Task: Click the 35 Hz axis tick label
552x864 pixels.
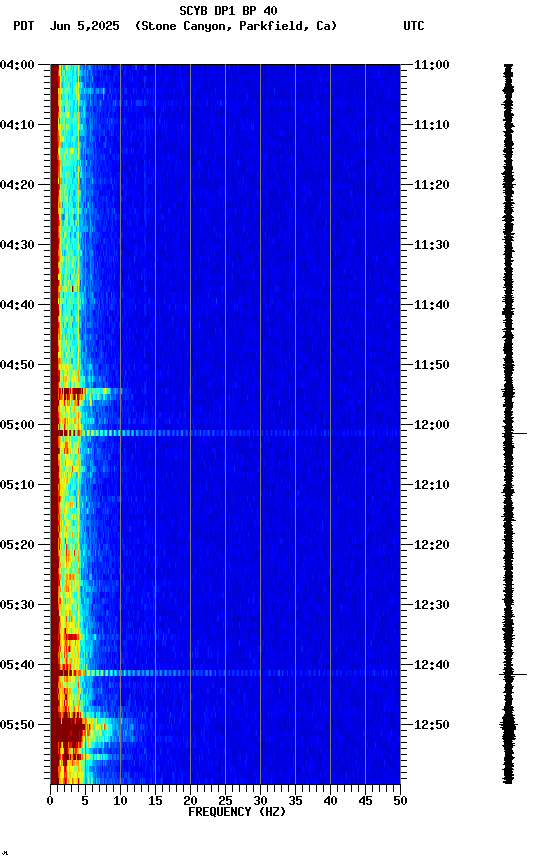Action: pos(295,801)
